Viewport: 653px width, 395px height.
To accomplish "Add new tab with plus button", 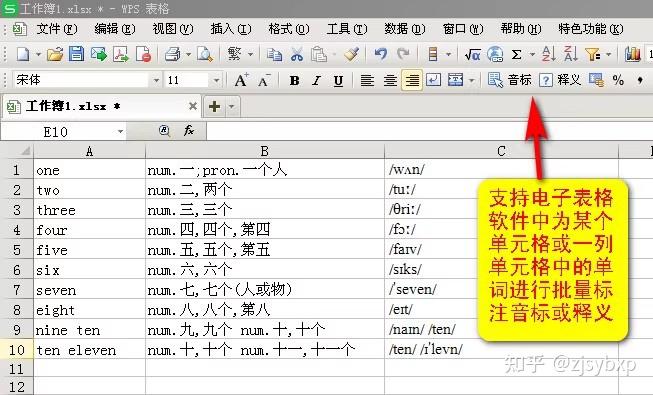I will tap(214, 106).
